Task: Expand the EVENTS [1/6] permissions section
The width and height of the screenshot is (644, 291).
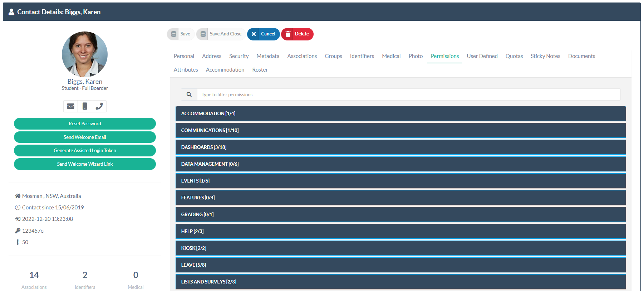Action: tap(401, 181)
